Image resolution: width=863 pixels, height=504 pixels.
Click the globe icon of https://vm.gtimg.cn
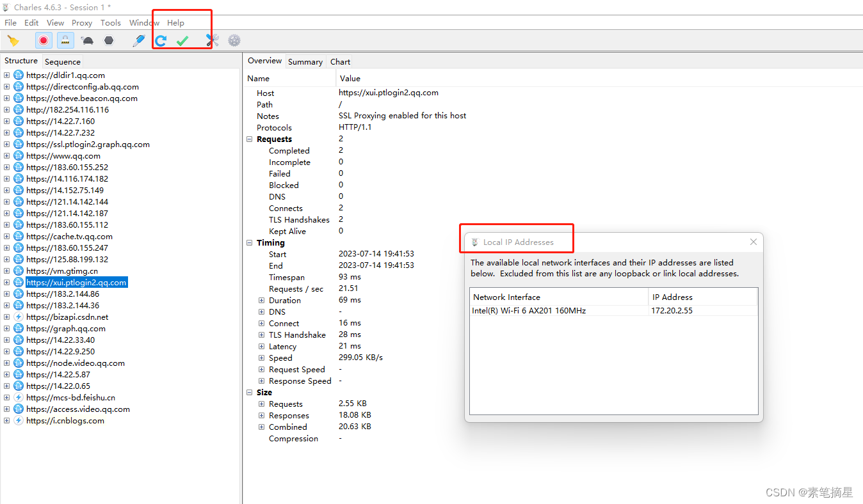[x=19, y=271]
